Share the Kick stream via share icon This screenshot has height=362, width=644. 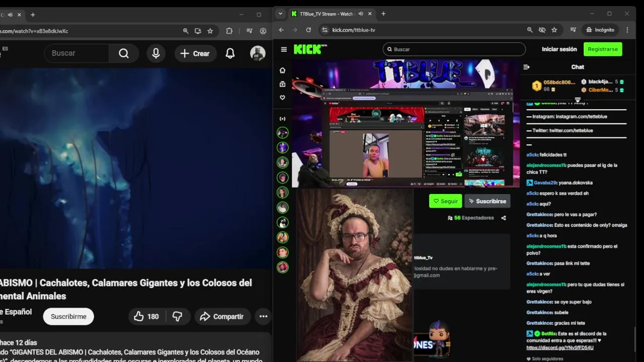click(504, 218)
